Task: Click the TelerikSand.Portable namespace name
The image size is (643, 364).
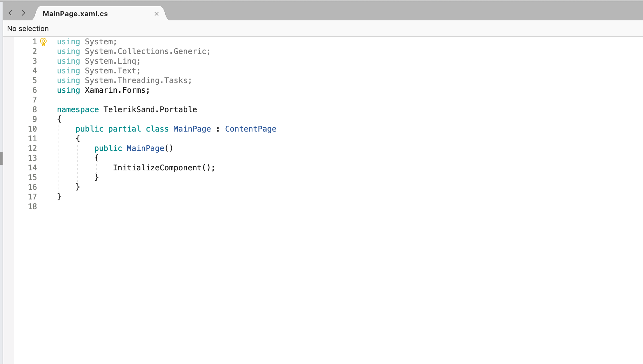Action: point(150,110)
